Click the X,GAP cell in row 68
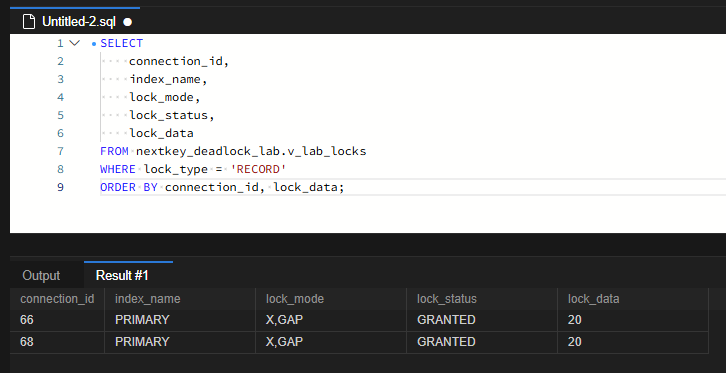Image resolution: width=726 pixels, height=373 pixels. pyautogui.click(x=331, y=342)
